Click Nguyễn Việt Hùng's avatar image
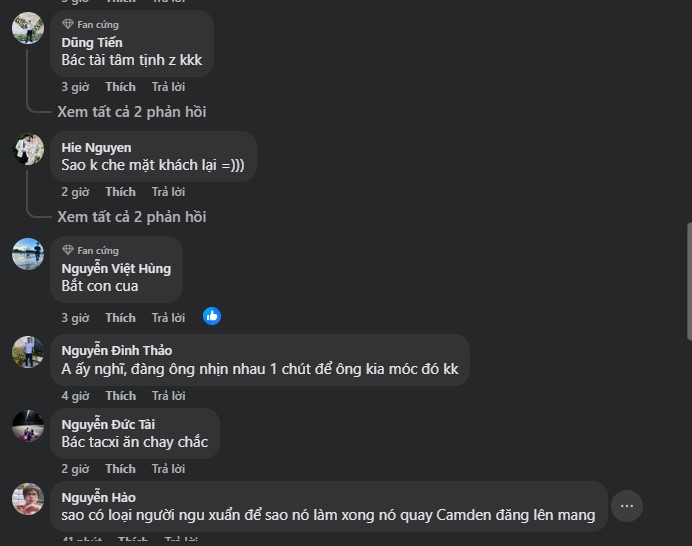The height and width of the screenshot is (546, 692). pyautogui.click(x=28, y=254)
